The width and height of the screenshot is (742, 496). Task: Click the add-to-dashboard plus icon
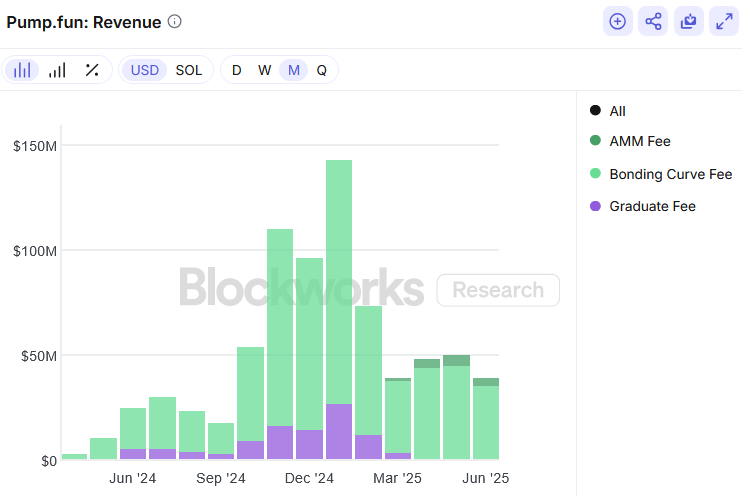(618, 21)
